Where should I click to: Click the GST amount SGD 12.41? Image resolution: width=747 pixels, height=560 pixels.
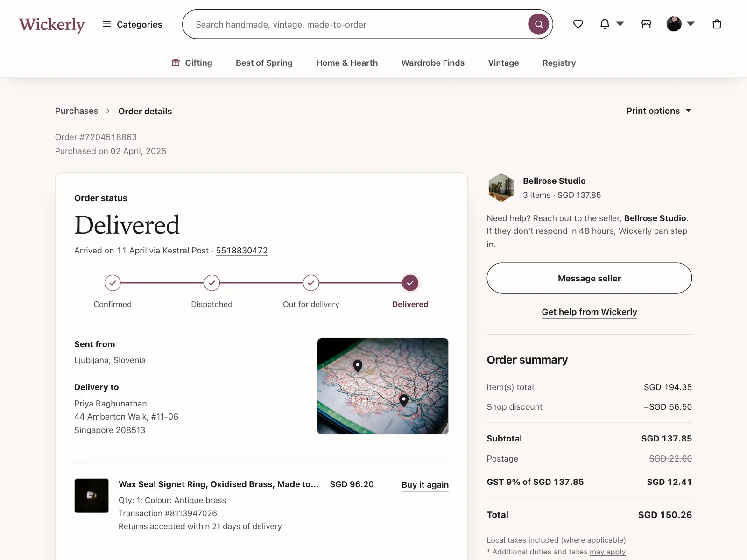669,482
